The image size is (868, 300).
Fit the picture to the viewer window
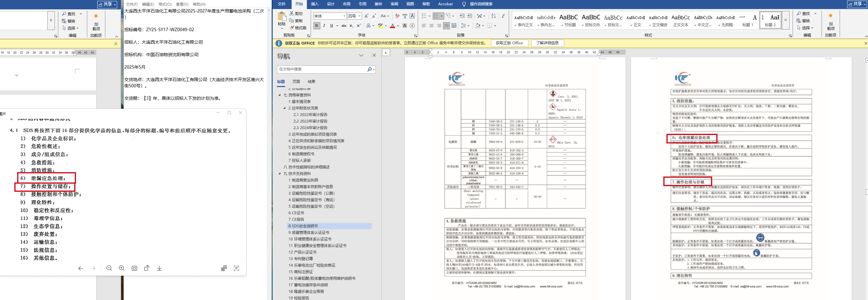click(135, 268)
